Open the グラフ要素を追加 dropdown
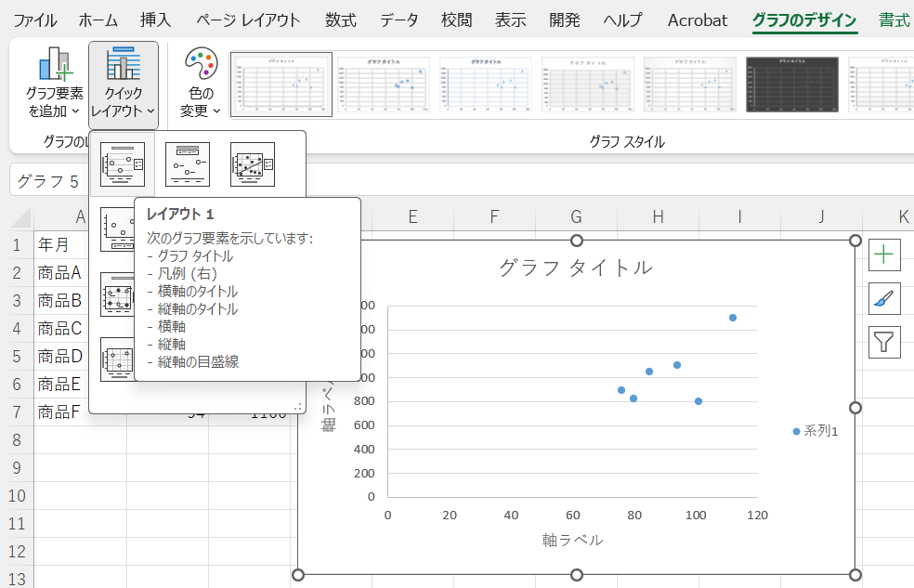The height and width of the screenshot is (588, 914). tap(55, 84)
